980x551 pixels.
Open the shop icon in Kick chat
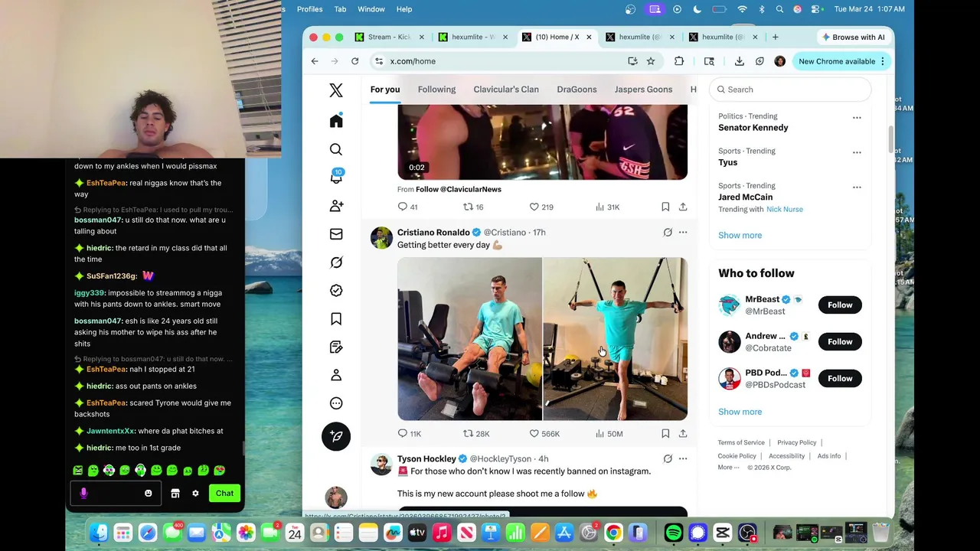click(x=175, y=494)
